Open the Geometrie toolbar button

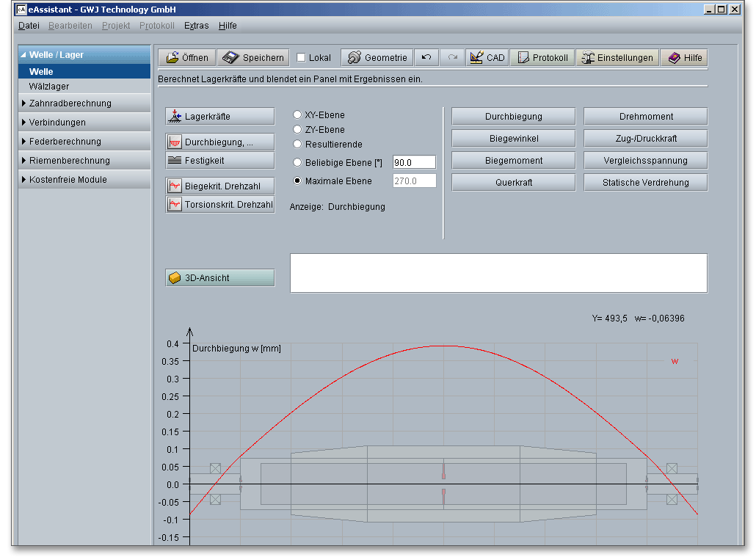(x=377, y=58)
